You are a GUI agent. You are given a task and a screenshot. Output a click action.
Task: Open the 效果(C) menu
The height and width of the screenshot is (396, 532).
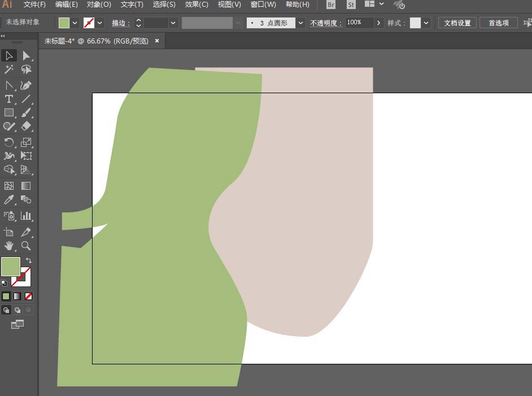point(197,5)
